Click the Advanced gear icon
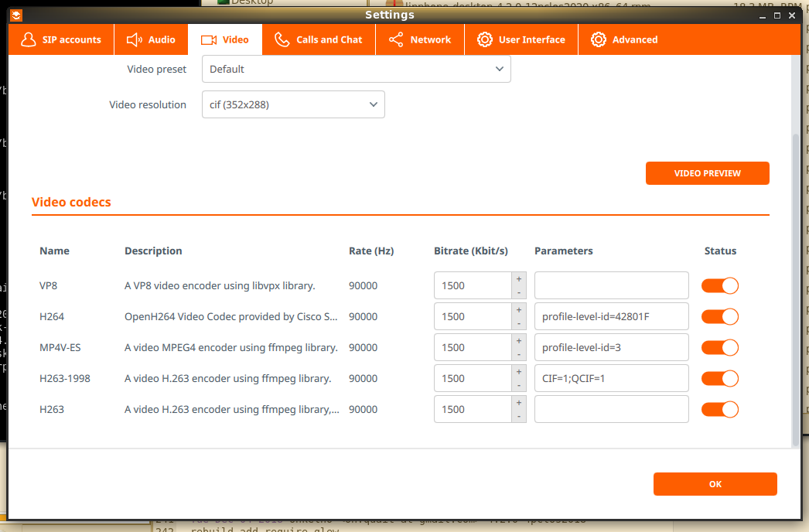The image size is (809, 532). (599, 39)
